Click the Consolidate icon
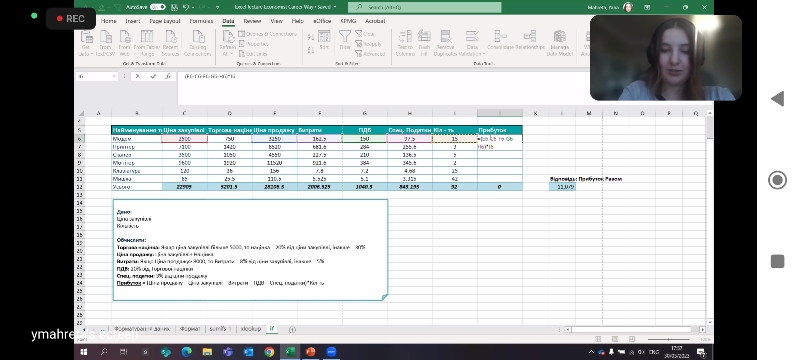The height and width of the screenshot is (360, 800). click(500, 40)
